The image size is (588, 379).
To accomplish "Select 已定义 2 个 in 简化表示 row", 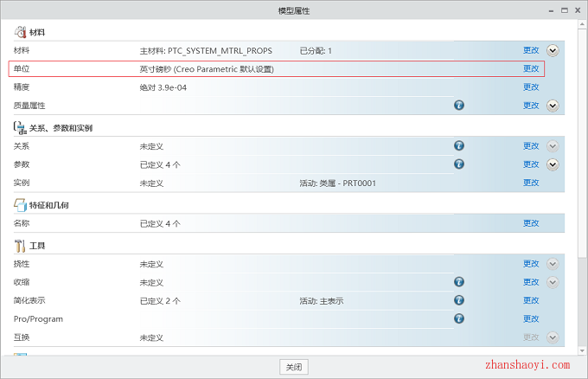I will (160, 301).
